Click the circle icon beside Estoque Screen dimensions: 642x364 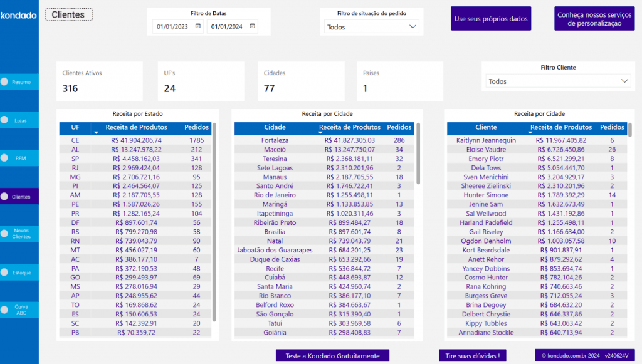pos(5,273)
